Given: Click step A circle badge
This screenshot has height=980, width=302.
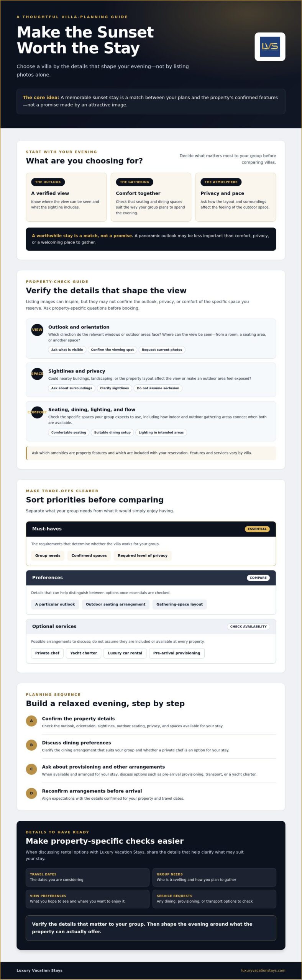Looking at the screenshot, I should tap(31, 721).
